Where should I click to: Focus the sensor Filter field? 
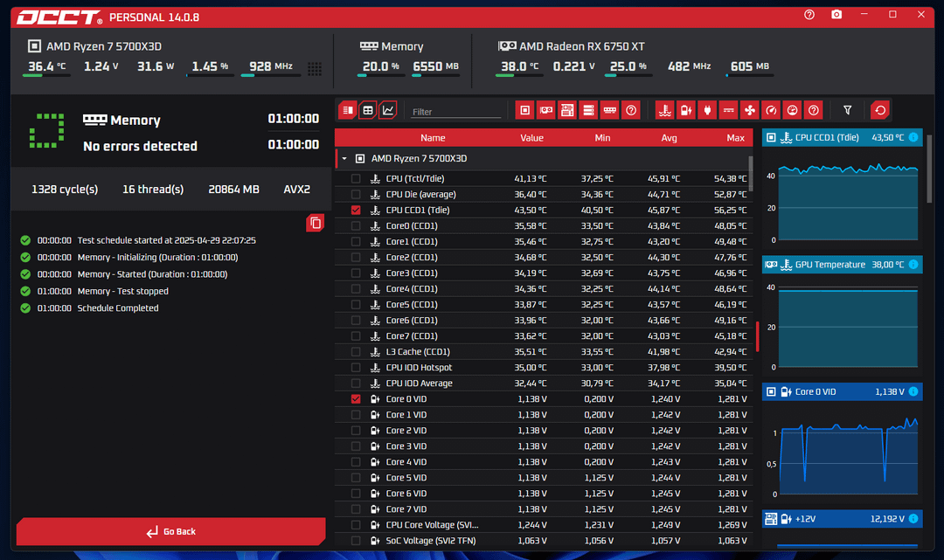[x=455, y=111]
